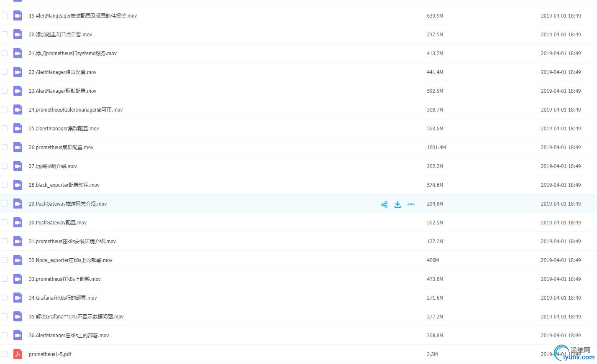The image size is (597, 364).
Task: Click video icon of 36.AlertManager在k8s上的部署.mov
Action: [18, 336]
